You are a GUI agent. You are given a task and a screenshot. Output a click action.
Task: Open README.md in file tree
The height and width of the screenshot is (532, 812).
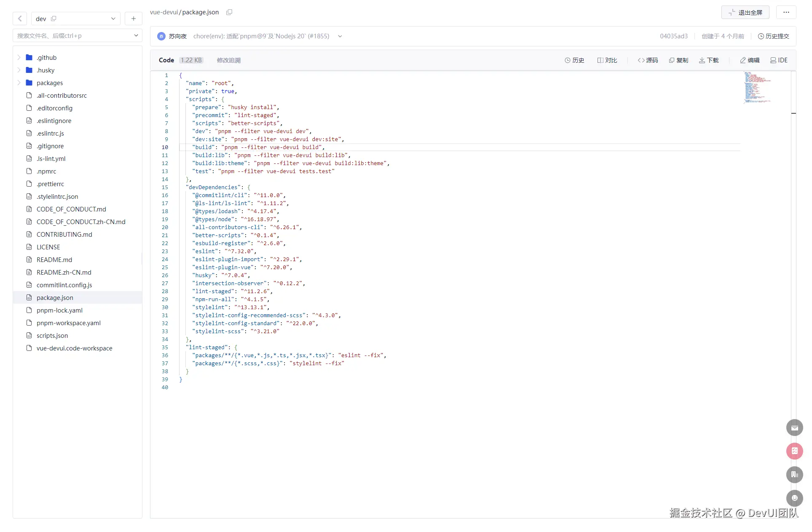54,259
